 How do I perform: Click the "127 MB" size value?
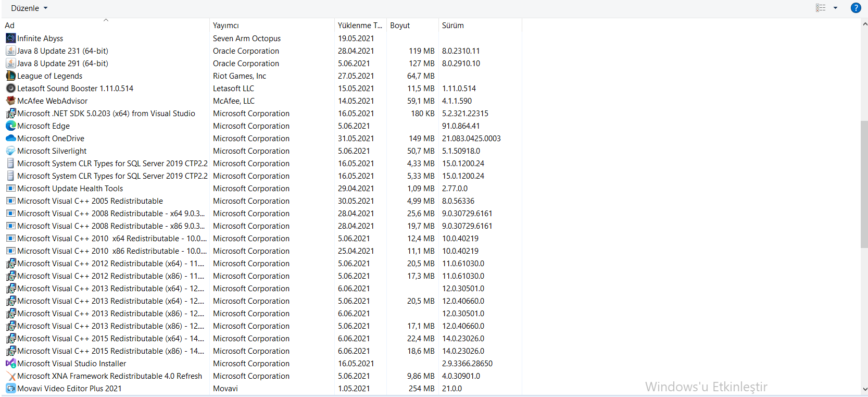coord(422,63)
